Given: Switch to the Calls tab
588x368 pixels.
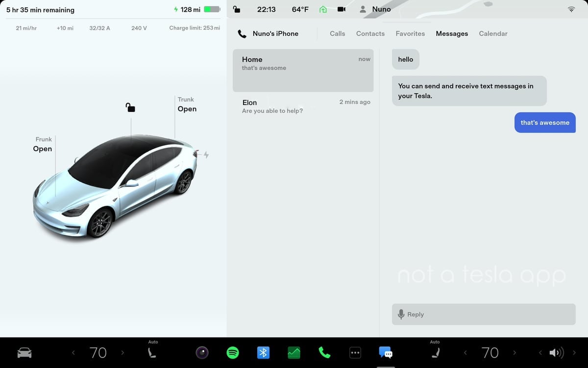Looking at the screenshot, I should pos(338,34).
